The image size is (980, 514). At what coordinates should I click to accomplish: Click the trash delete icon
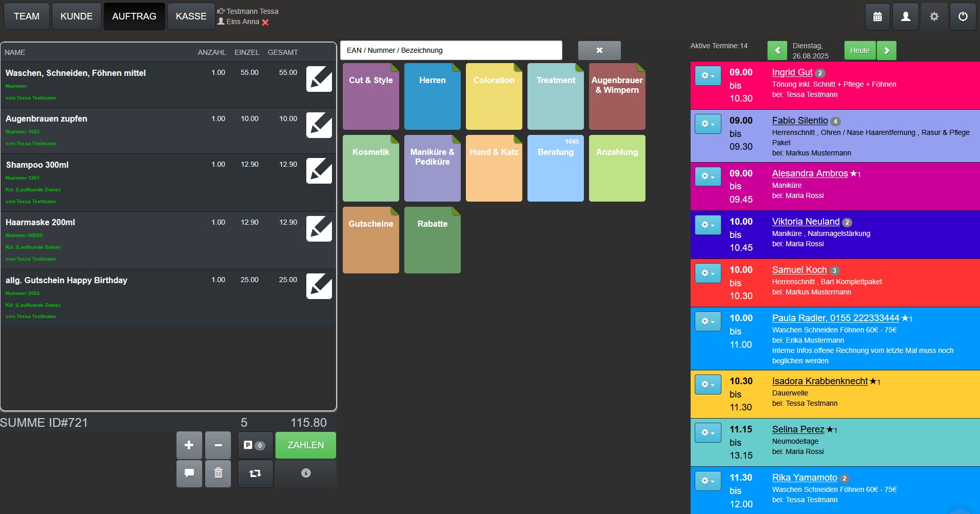pos(218,473)
